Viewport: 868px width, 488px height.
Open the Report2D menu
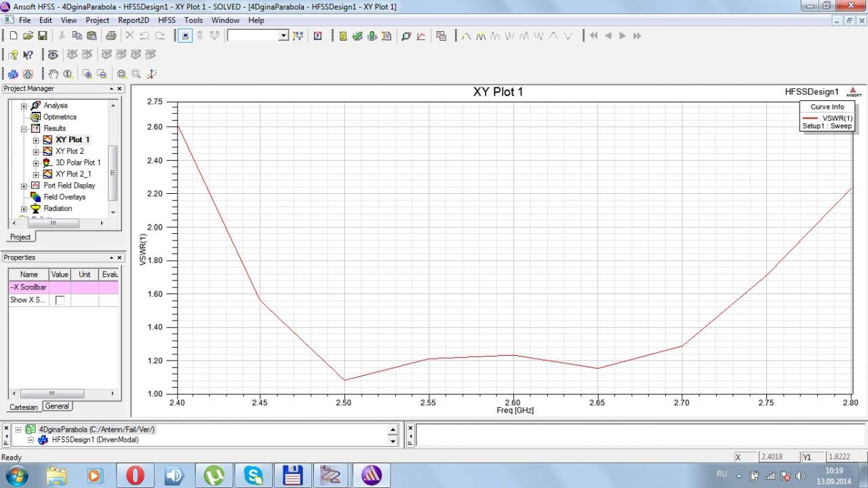(133, 20)
